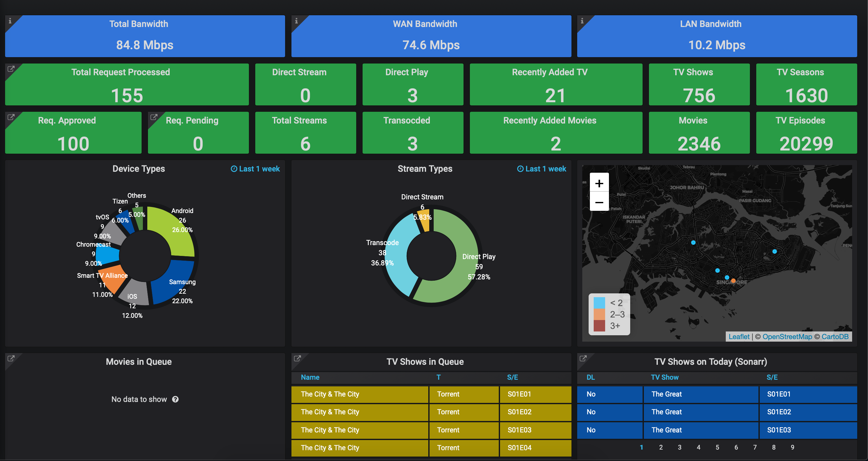
Task: Click the Total Request Processed value 155
Action: pyautogui.click(x=127, y=96)
